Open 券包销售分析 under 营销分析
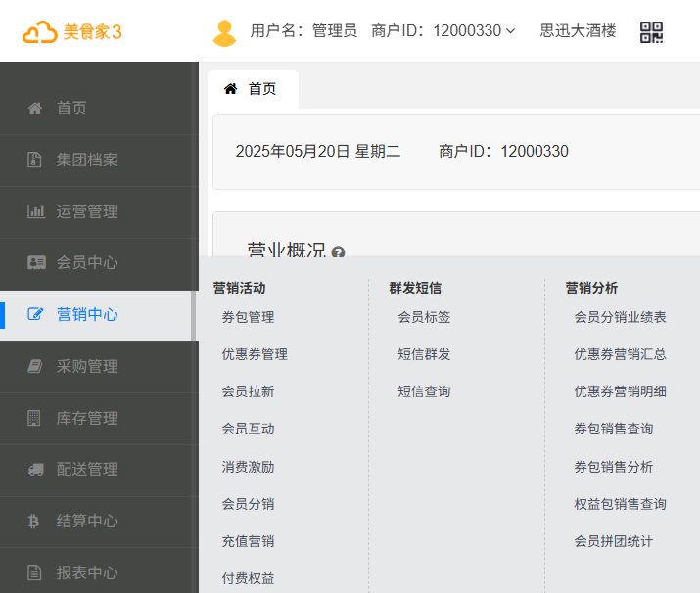 pyautogui.click(x=613, y=467)
